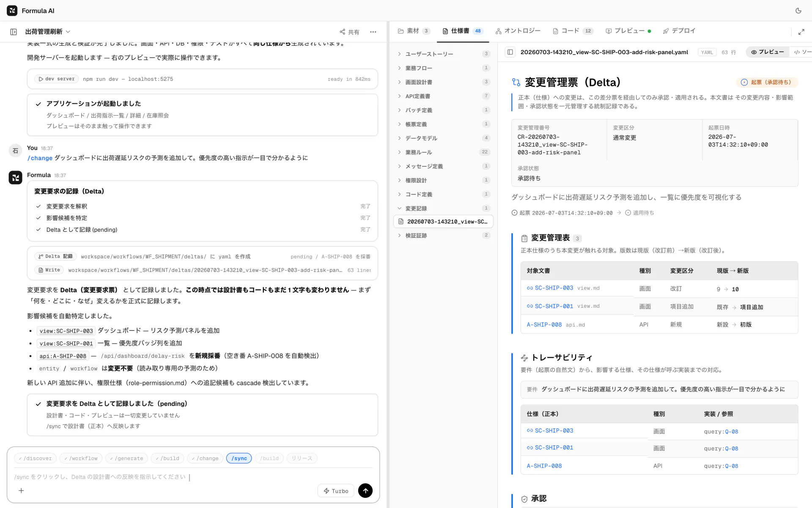Click the view:SC-SHIP-001 code tag

[66, 343]
